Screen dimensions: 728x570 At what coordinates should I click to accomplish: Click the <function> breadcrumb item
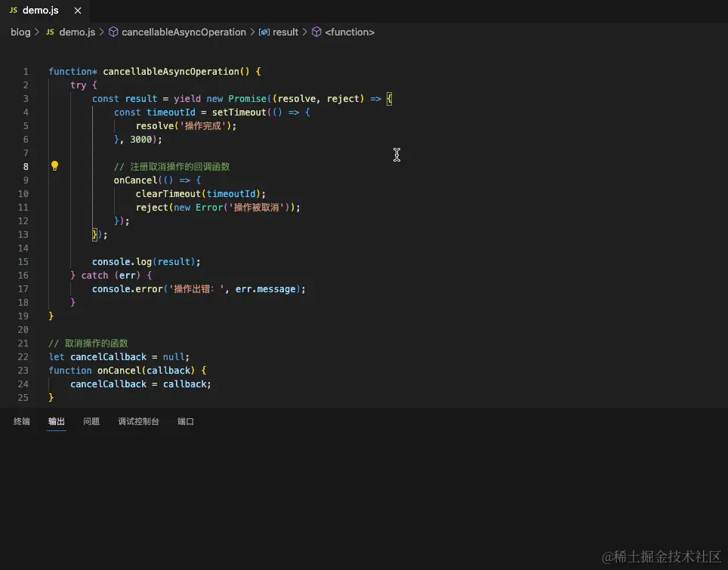350,32
